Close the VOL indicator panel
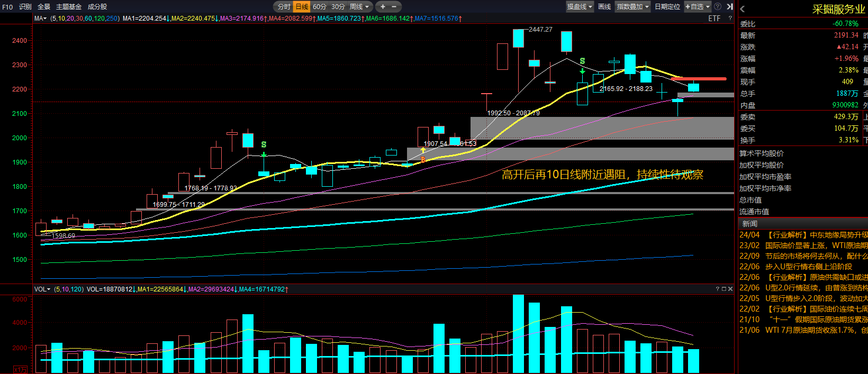 730,289
